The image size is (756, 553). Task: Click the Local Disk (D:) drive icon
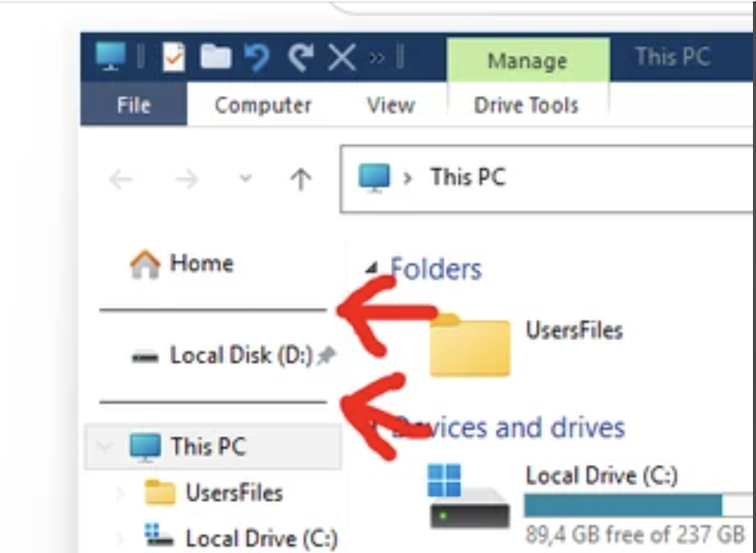pos(145,358)
